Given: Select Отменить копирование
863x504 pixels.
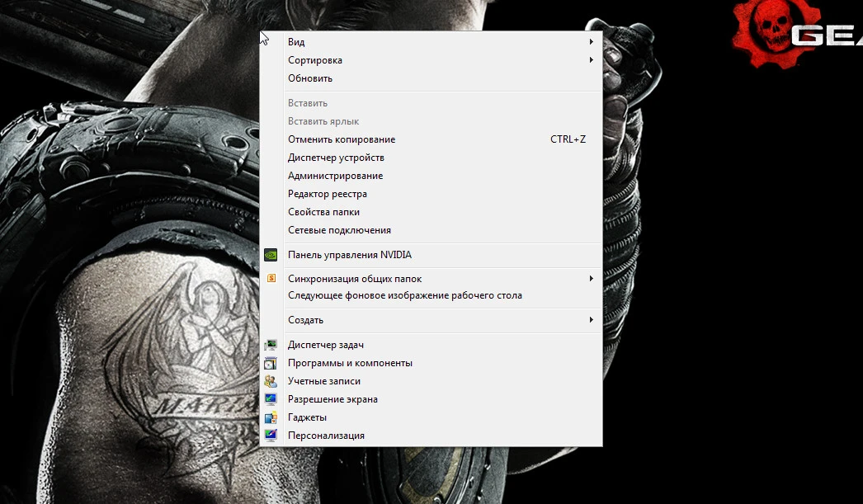Looking at the screenshot, I should tap(431, 139).
